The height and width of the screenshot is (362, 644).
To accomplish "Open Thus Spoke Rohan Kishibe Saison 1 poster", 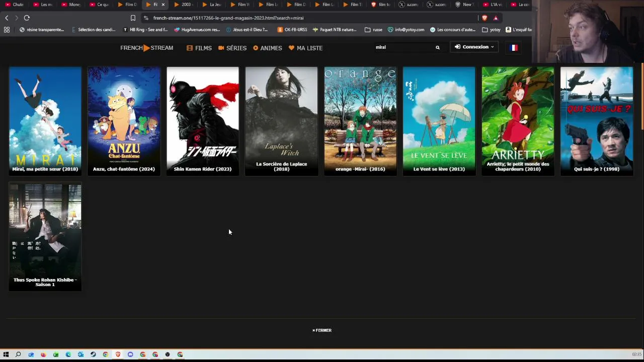I will (x=45, y=237).
